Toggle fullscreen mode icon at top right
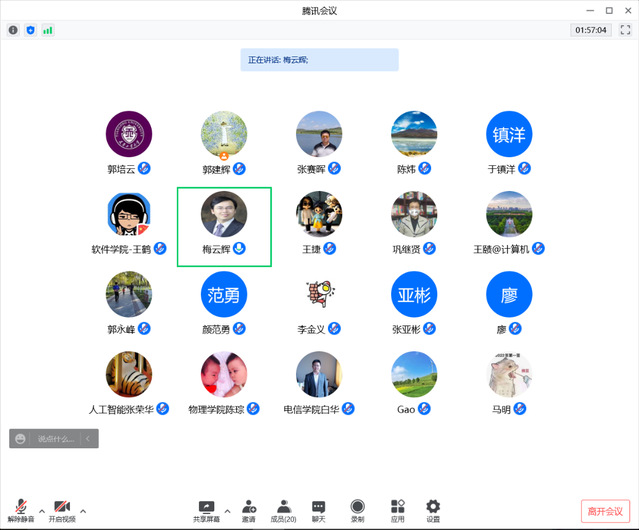 (x=625, y=30)
